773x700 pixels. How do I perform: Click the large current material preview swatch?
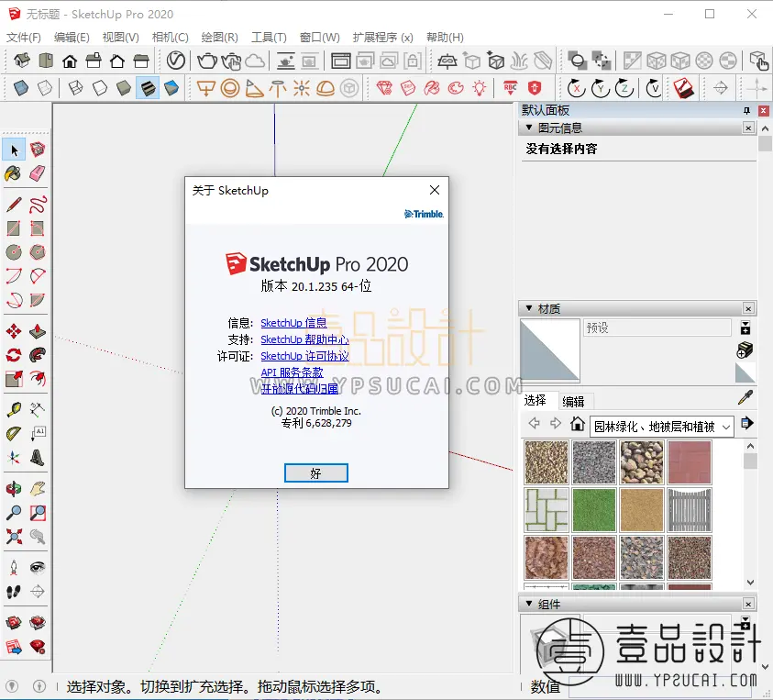click(549, 350)
